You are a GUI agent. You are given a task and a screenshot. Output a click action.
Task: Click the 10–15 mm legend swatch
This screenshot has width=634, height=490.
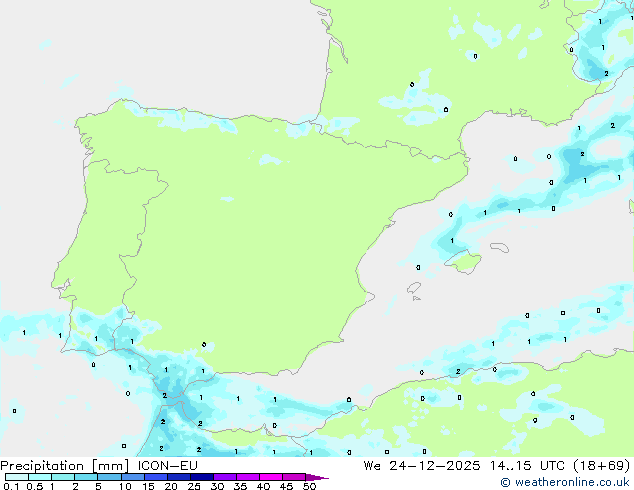(x=133, y=477)
